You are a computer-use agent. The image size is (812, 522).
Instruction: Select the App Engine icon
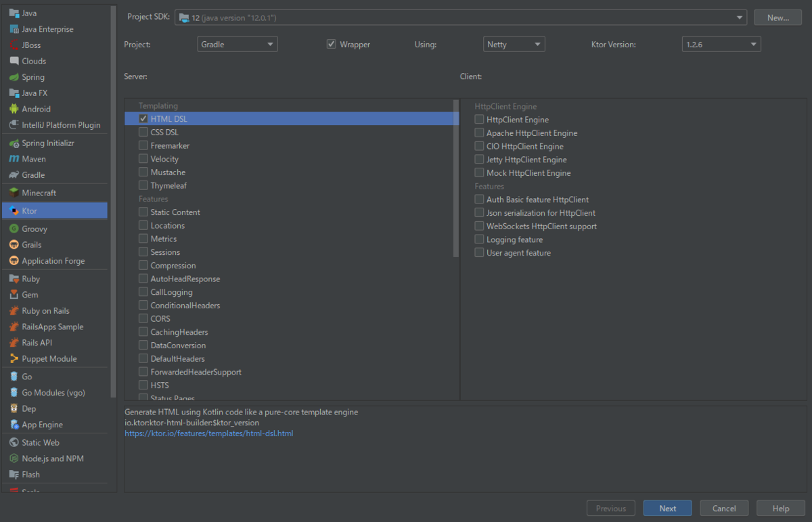click(14, 425)
